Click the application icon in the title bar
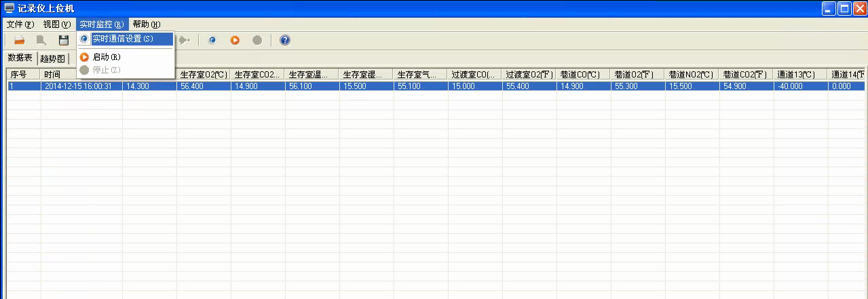 click(x=10, y=8)
